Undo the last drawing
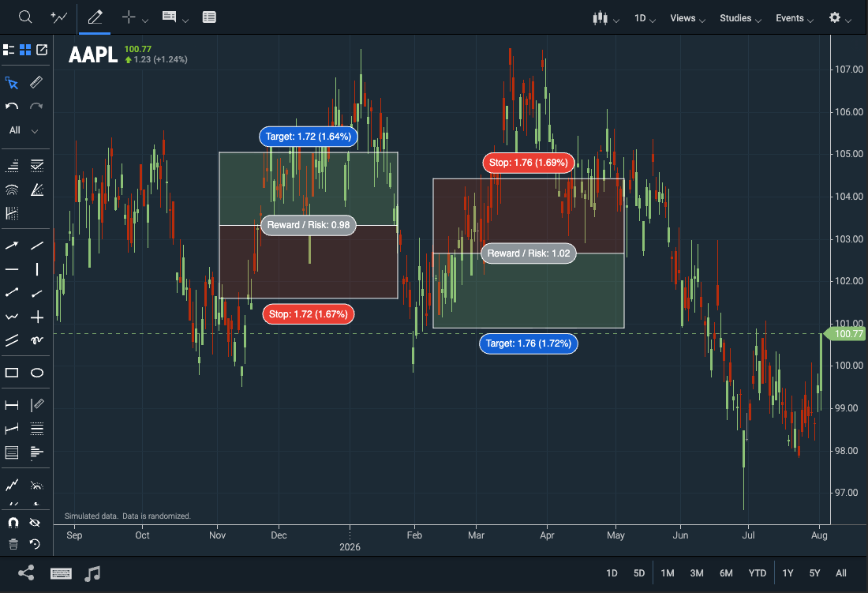 [x=12, y=106]
